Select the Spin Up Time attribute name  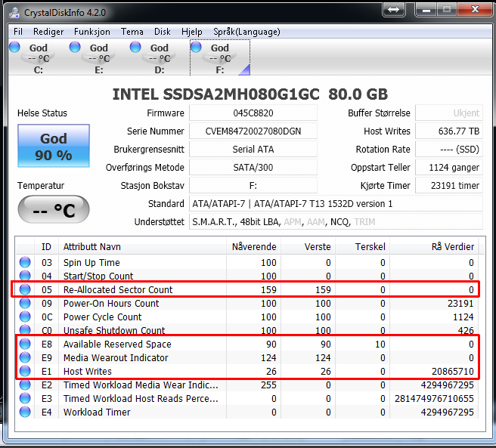coord(91,263)
